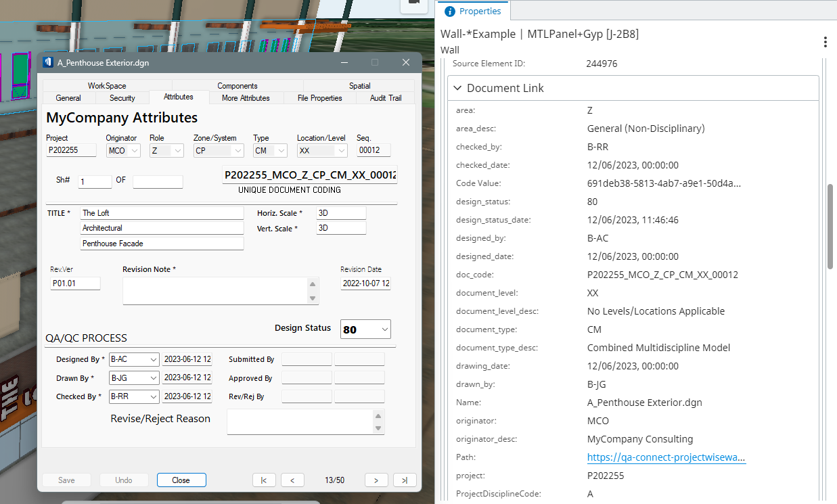The image size is (837, 504).
Task: Click the Close button in dialog
Action: 181,480
